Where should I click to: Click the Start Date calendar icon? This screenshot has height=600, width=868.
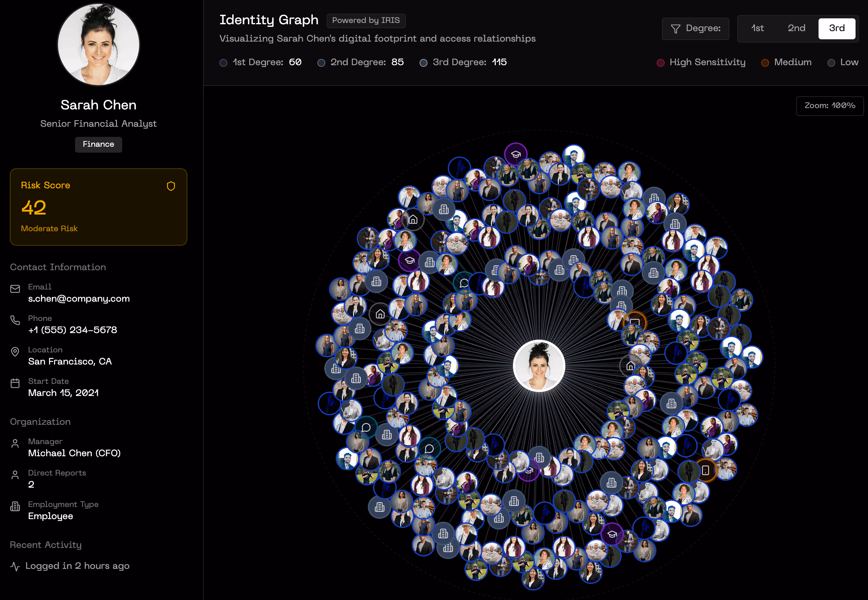(15, 384)
